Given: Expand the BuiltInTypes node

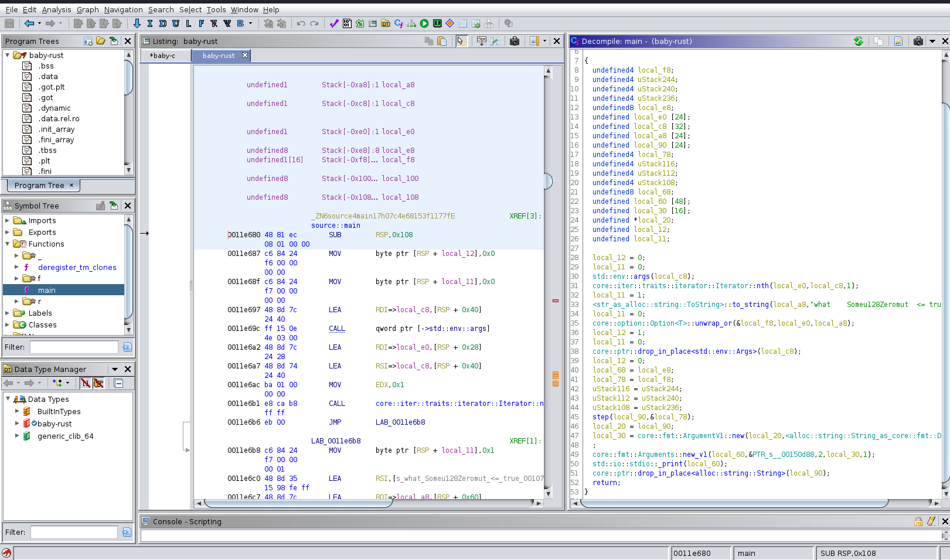Looking at the screenshot, I should click(17, 412).
